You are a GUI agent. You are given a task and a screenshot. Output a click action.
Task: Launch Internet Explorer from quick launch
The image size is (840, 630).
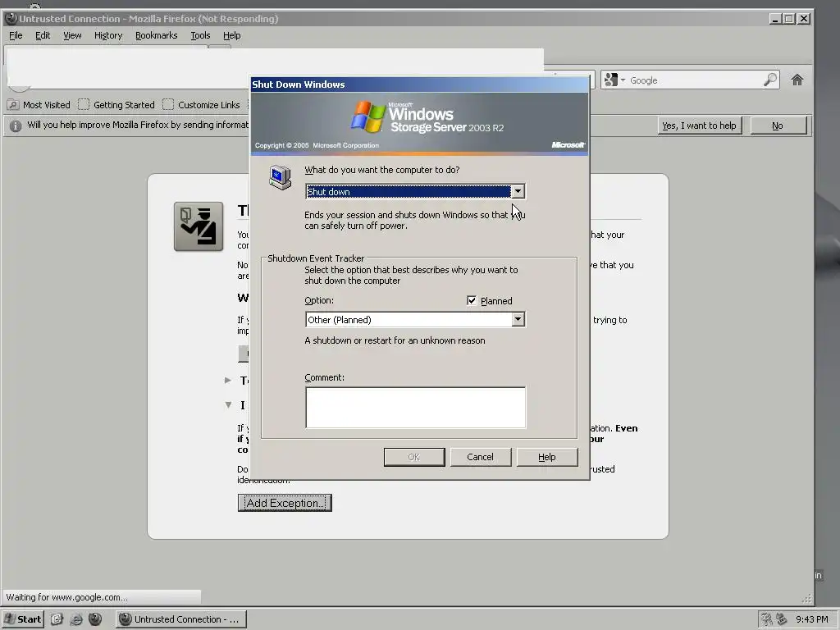tap(76, 619)
